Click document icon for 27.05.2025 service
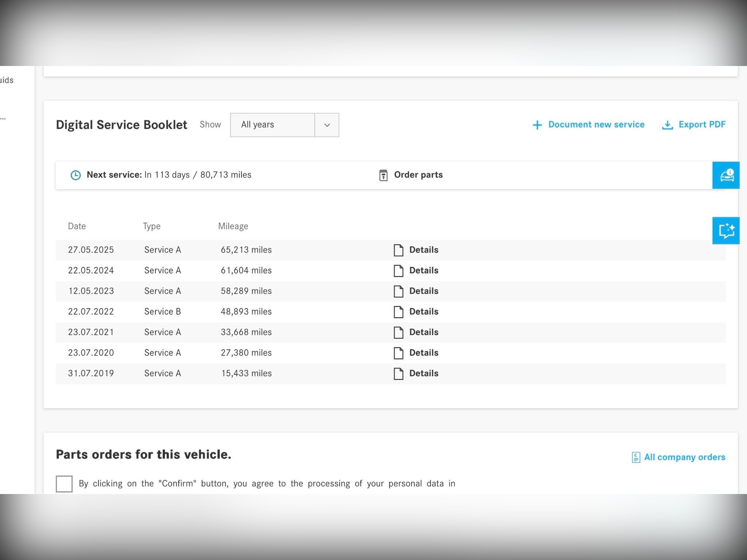Screen dimensions: 747x560 tap(398, 250)
